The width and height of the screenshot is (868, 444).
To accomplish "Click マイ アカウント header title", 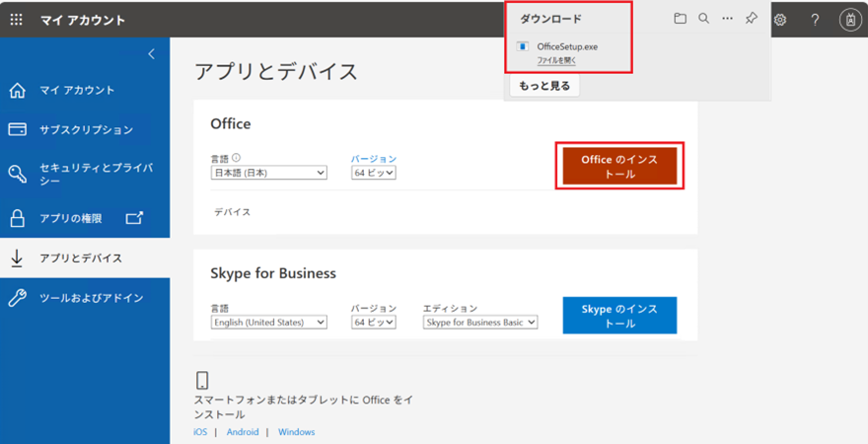I will pos(83,21).
